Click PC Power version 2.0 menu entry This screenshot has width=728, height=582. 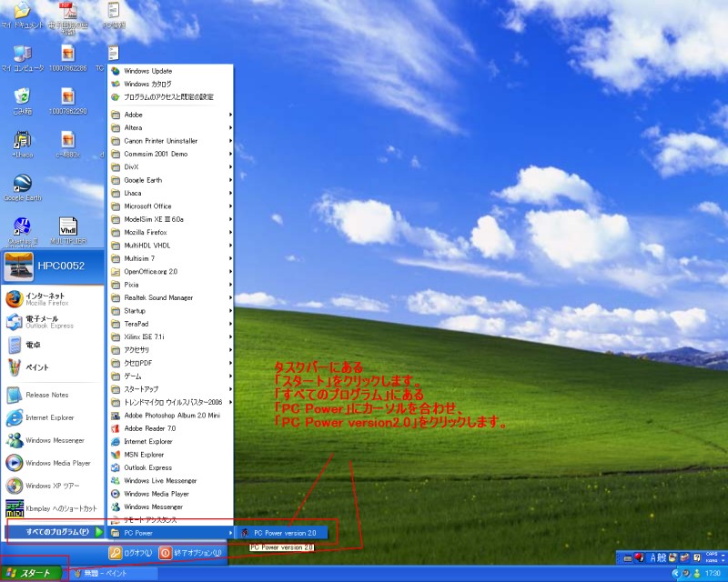click(282, 533)
